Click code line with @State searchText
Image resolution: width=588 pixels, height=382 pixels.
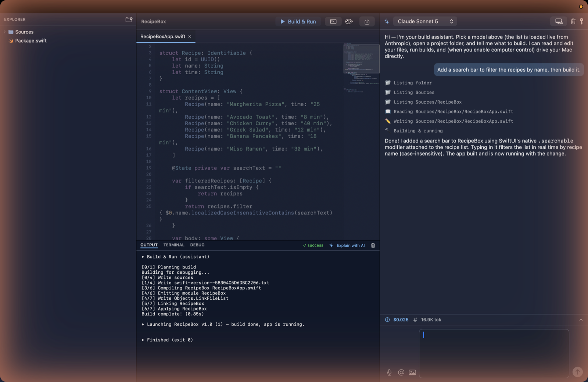coord(226,168)
